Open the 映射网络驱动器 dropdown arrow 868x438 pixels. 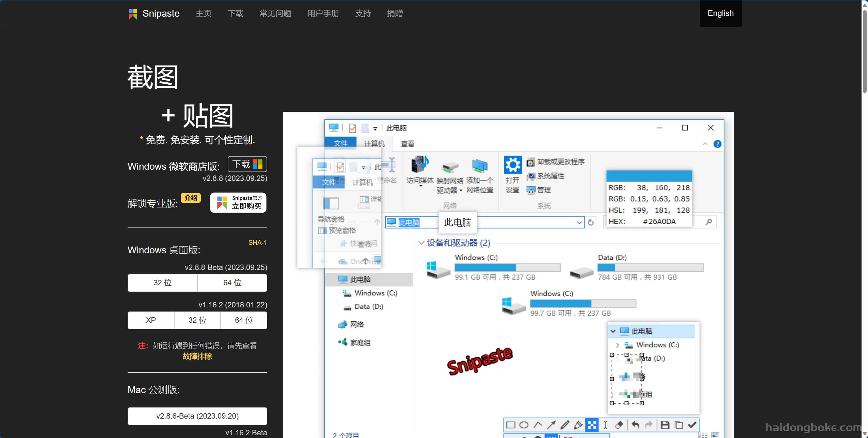tap(461, 191)
